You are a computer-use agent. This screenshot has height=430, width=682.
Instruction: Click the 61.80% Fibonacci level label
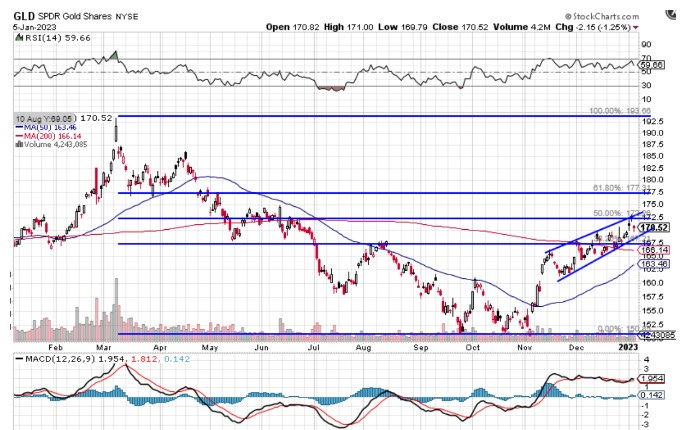click(611, 187)
